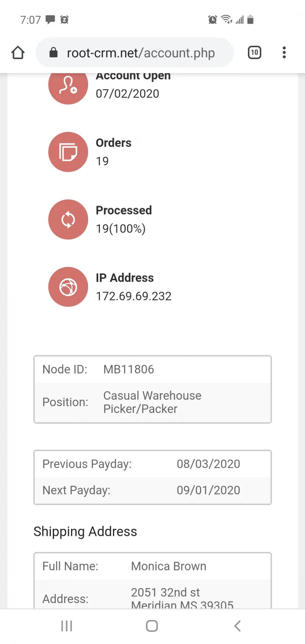
Task: Tap the Node ID value MB11806
Action: point(129,369)
